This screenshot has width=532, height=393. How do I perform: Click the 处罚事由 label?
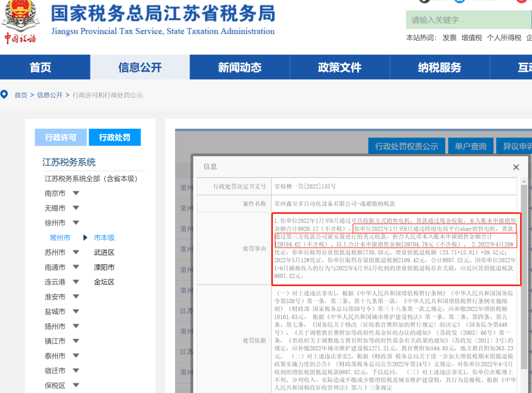(x=254, y=249)
